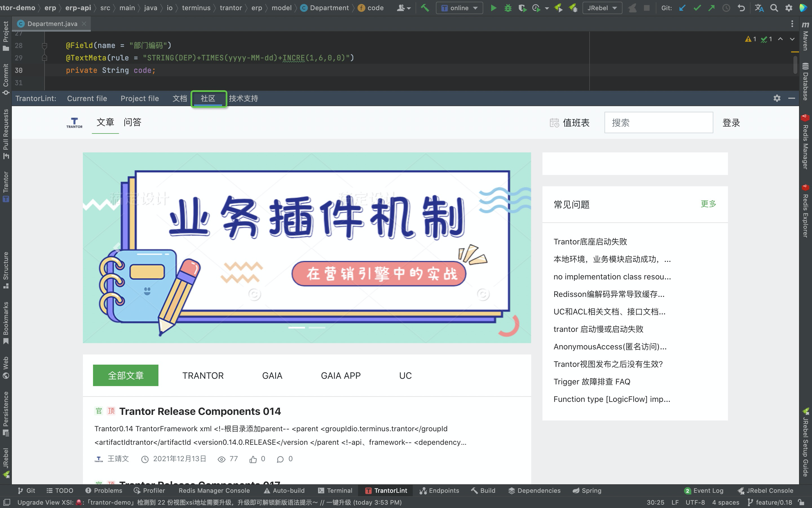Screen dimensions: 812x508
Task: Click the Git rollback icon
Action: 741,8
